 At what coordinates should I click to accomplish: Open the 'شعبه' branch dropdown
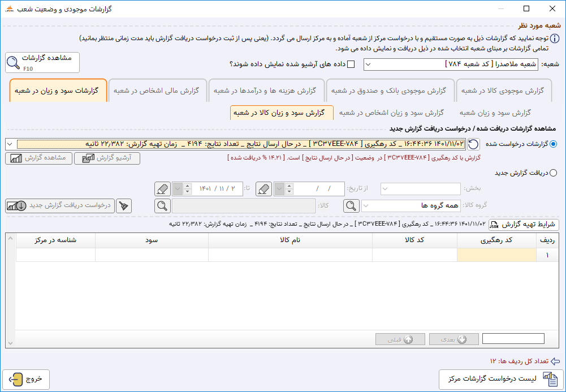click(368, 64)
